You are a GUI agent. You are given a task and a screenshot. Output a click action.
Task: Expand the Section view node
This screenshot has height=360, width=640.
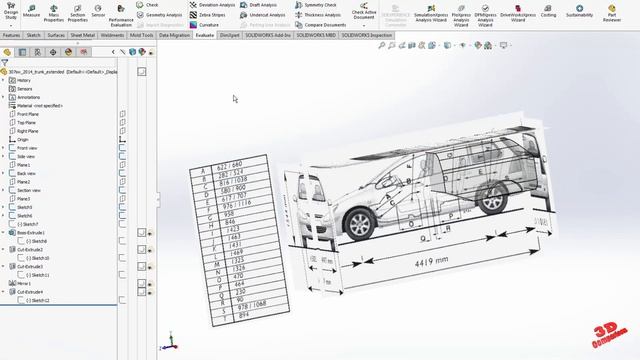pos(3,190)
